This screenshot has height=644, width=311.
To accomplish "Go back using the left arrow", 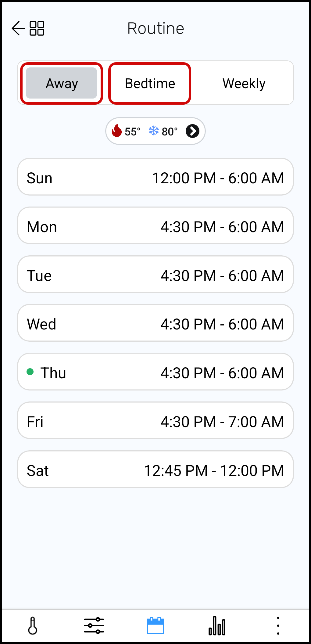I will pyautogui.click(x=18, y=28).
